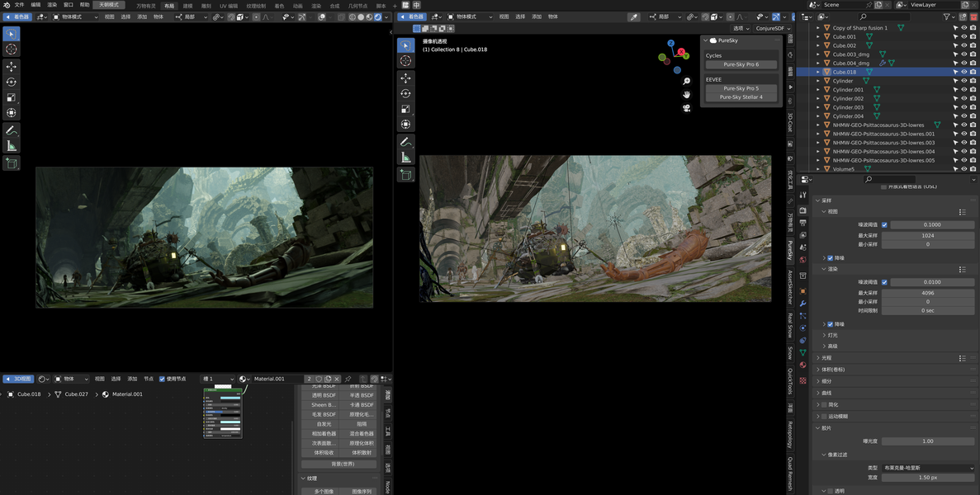Expand the 体积(卷标) panel

817,370
